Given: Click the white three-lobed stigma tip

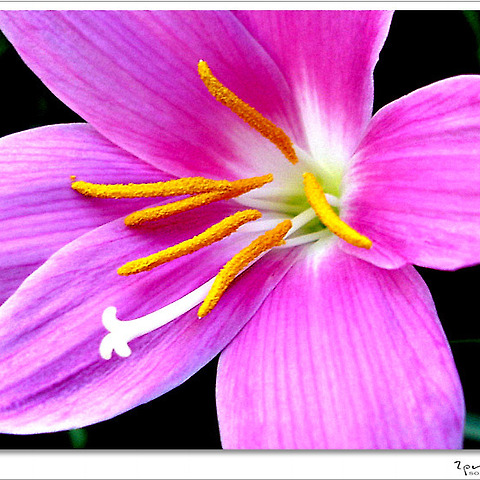Looking at the screenshot, I should point(115,334).
